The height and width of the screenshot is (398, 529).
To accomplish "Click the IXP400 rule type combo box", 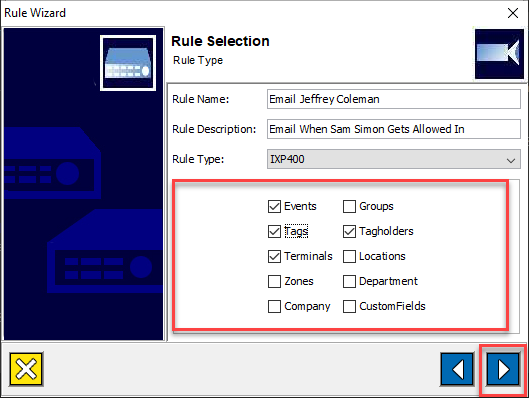I will (x=394, y=159).
